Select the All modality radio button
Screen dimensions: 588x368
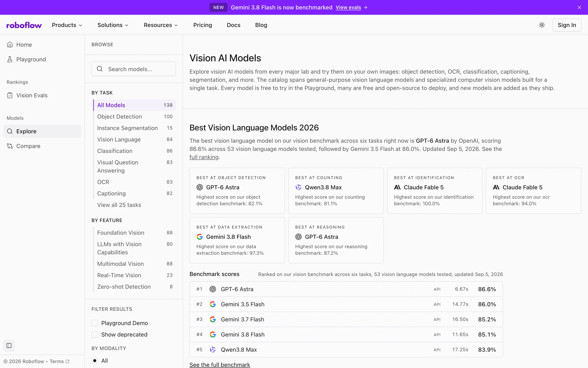point(95,361)
